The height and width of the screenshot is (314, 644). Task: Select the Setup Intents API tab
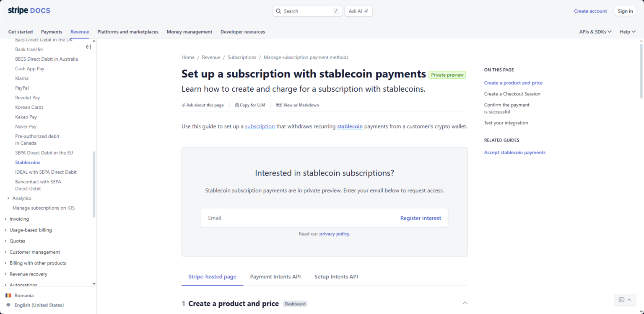click(336, 276)
